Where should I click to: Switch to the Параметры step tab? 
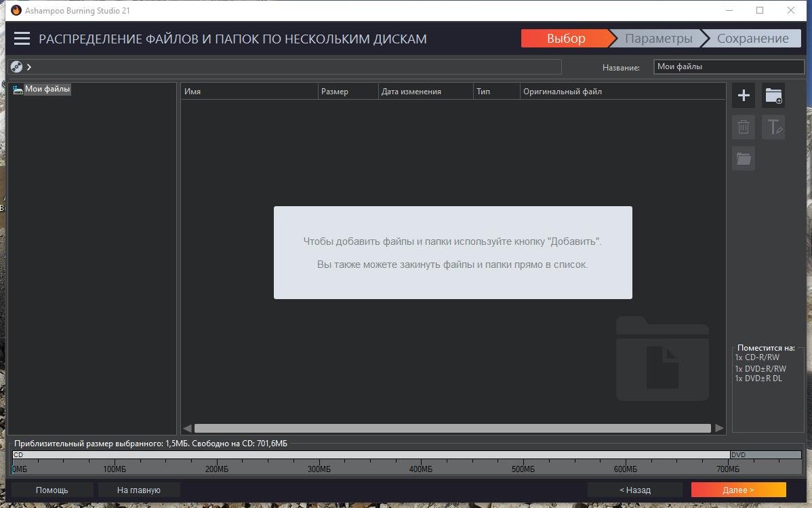pos(658,39)
